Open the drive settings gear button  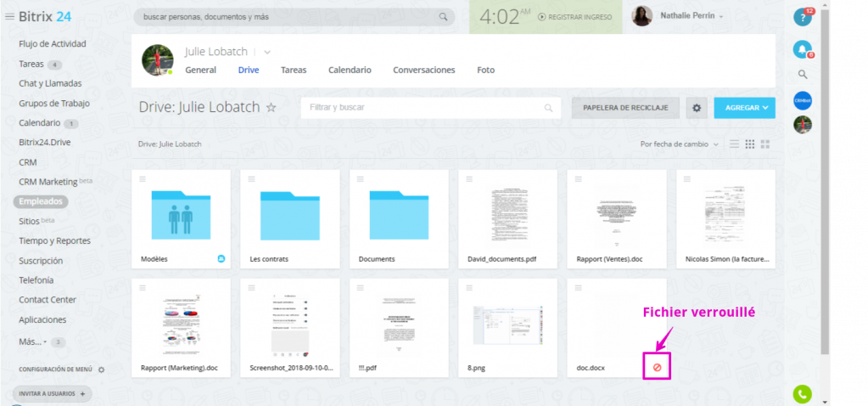[697, 108]
